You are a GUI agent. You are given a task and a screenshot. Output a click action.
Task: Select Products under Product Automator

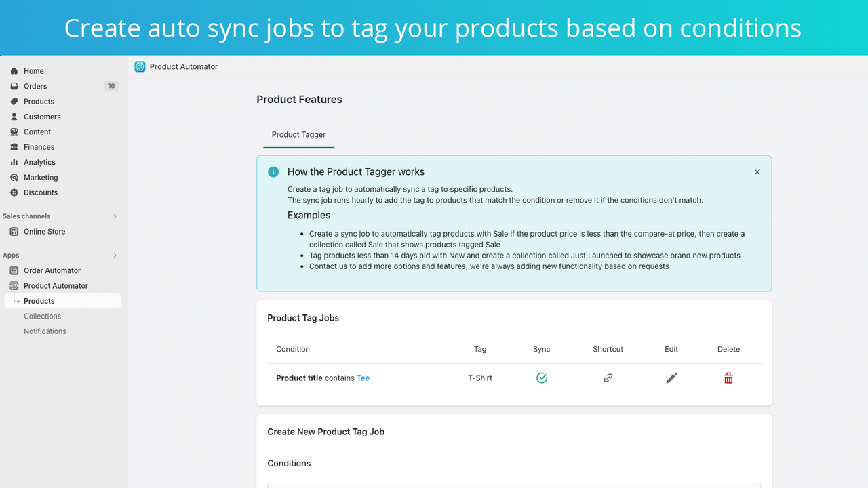coord(62,301)
